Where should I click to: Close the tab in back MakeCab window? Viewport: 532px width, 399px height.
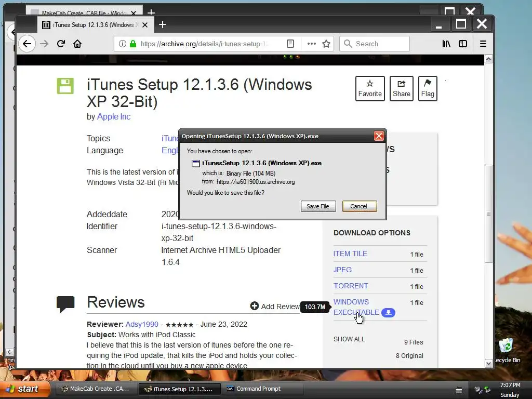(x=134, y=13)
